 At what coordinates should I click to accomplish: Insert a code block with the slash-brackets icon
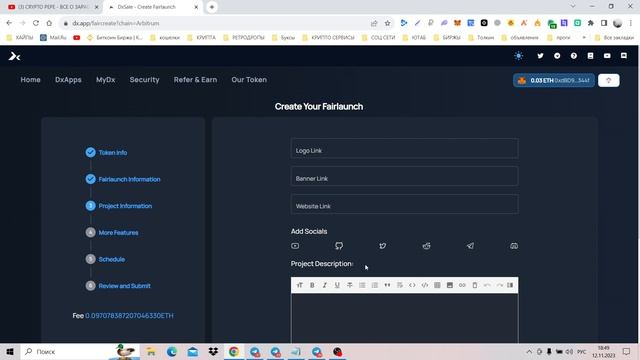425,285
